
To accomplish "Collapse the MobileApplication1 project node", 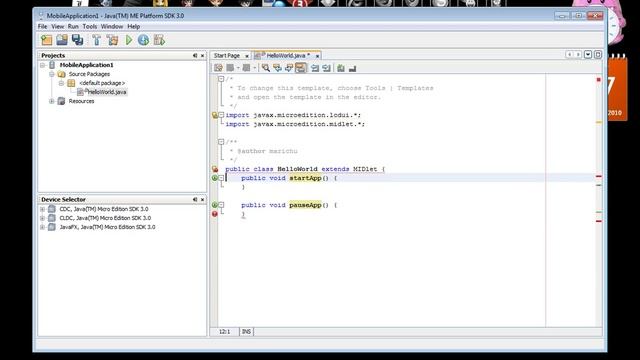I will coord(42,65).
